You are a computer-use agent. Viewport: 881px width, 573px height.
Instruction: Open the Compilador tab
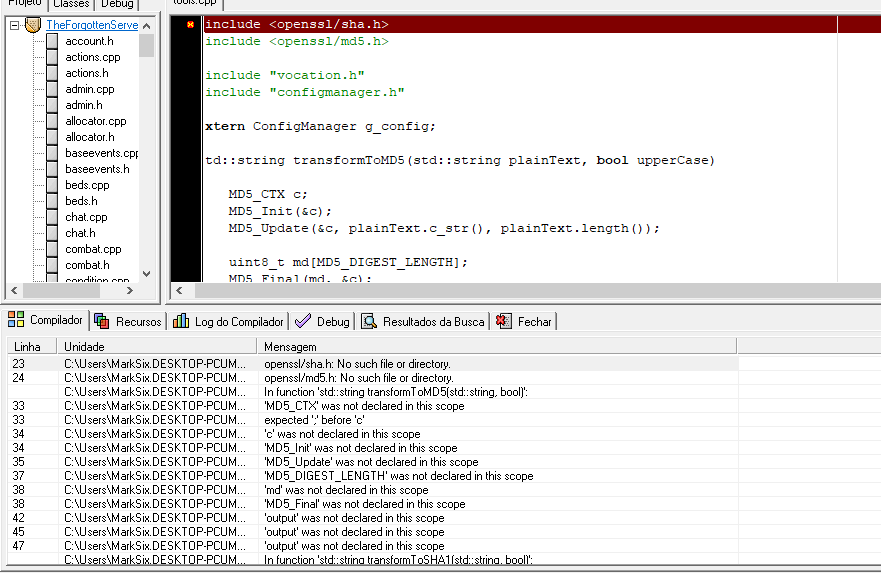[x=46, y=320]
